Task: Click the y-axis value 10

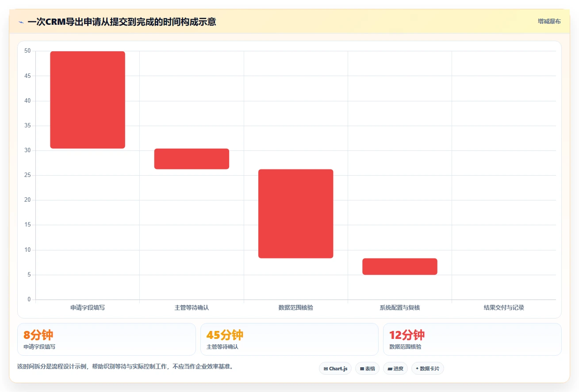Action: pos(27,250)
